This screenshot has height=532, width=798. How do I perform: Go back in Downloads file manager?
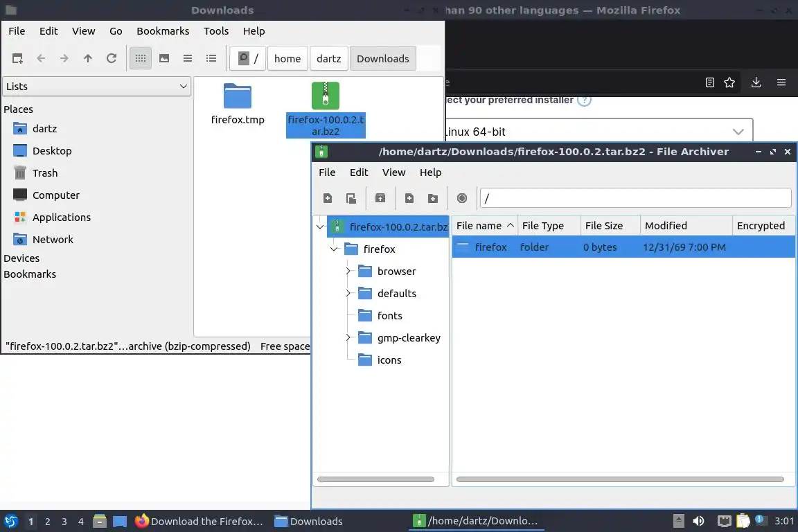pos(42,59)
